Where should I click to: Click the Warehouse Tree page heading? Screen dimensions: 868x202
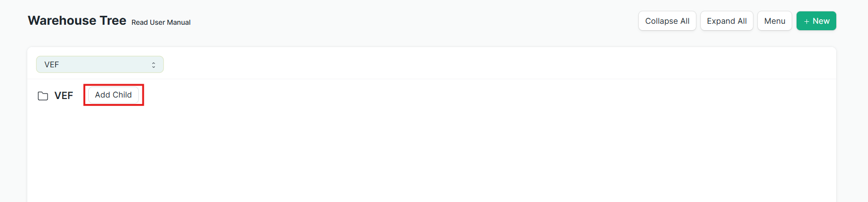point(77,20)
